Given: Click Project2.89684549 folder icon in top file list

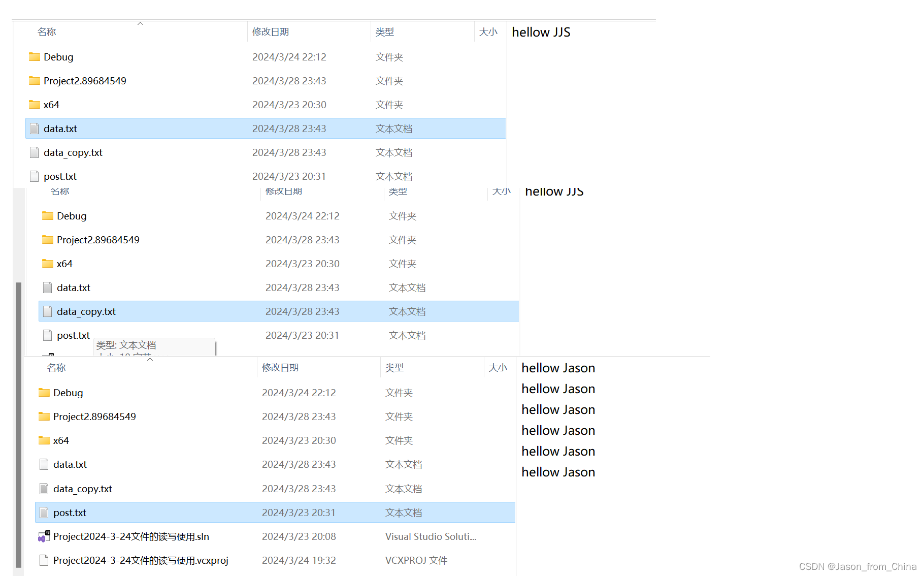Looking at the screenshot, I should [35, 80].
